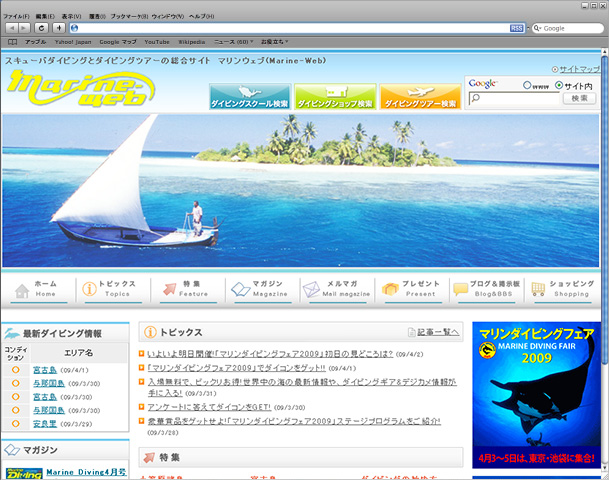Open the 安良里 area link
The width and height of the screenshot is (609, 480).
(45, 424)
